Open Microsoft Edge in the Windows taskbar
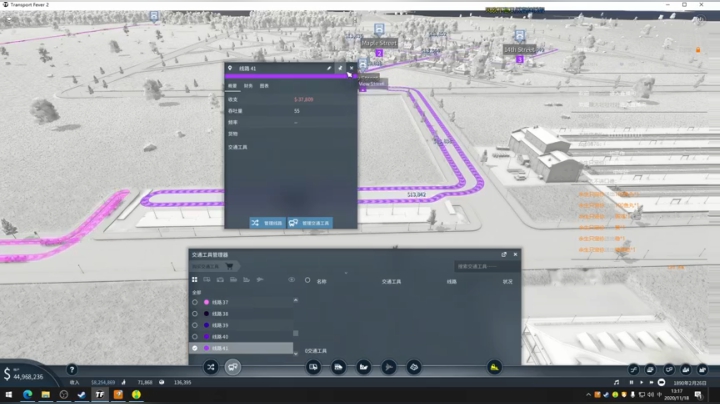Screen dimensions: 720x404 28,394
